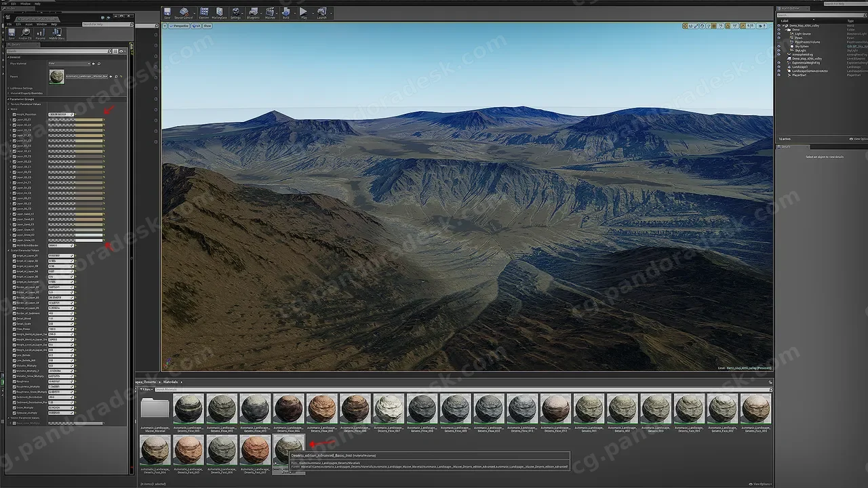Open the Phys Material dropdown

(69, 64)
